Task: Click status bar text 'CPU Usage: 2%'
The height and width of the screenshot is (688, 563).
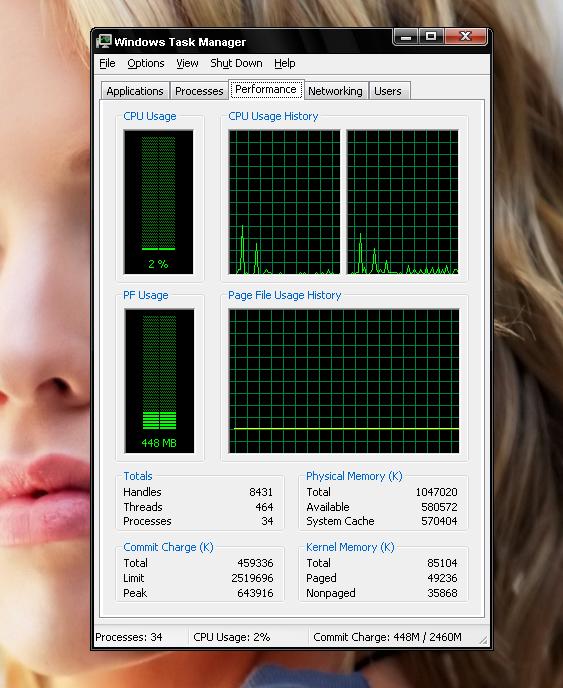Action: tap(232, 637)
